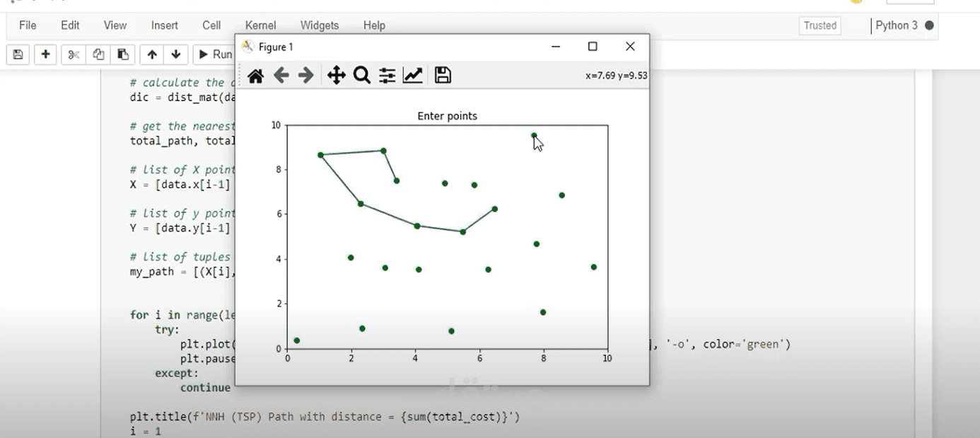
Task: Open the File menu
Action: coord(28,25)
